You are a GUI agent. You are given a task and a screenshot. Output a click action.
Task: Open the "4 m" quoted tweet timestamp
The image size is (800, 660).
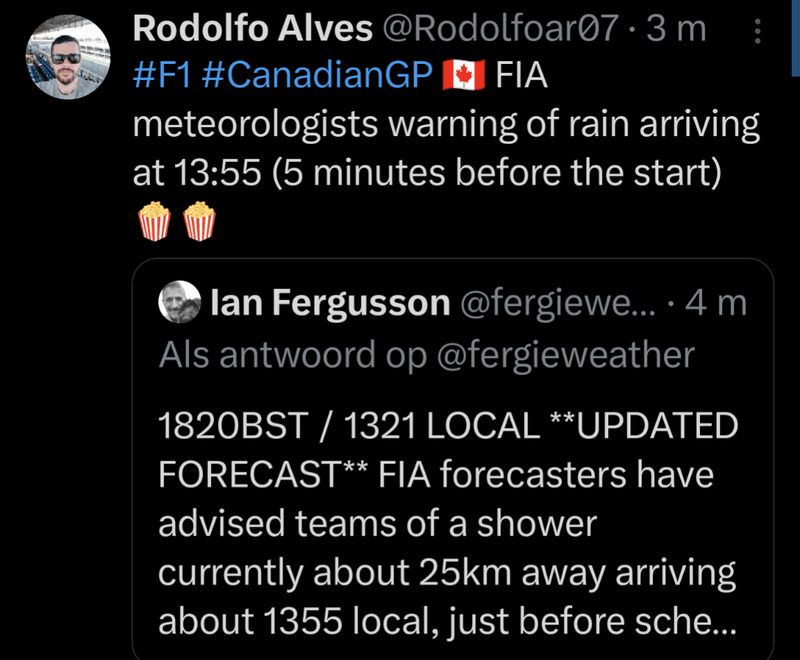pyautogui.click(x=716, y=303)
